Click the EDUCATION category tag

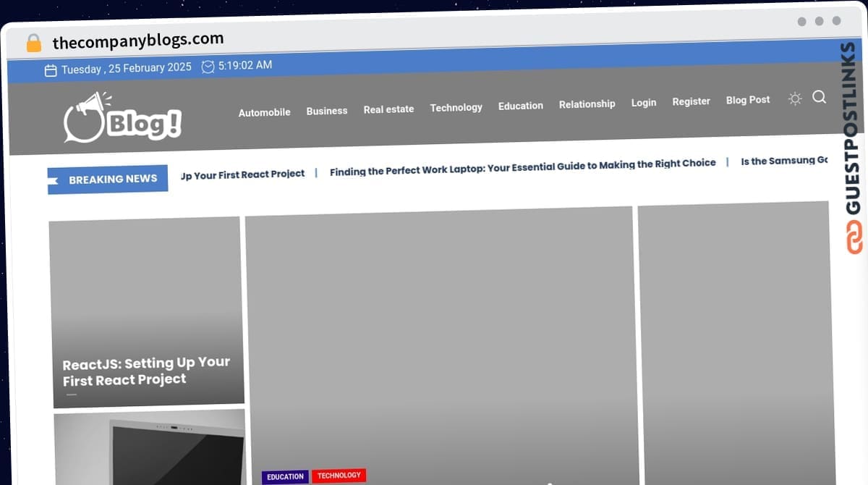click(285, 477)
